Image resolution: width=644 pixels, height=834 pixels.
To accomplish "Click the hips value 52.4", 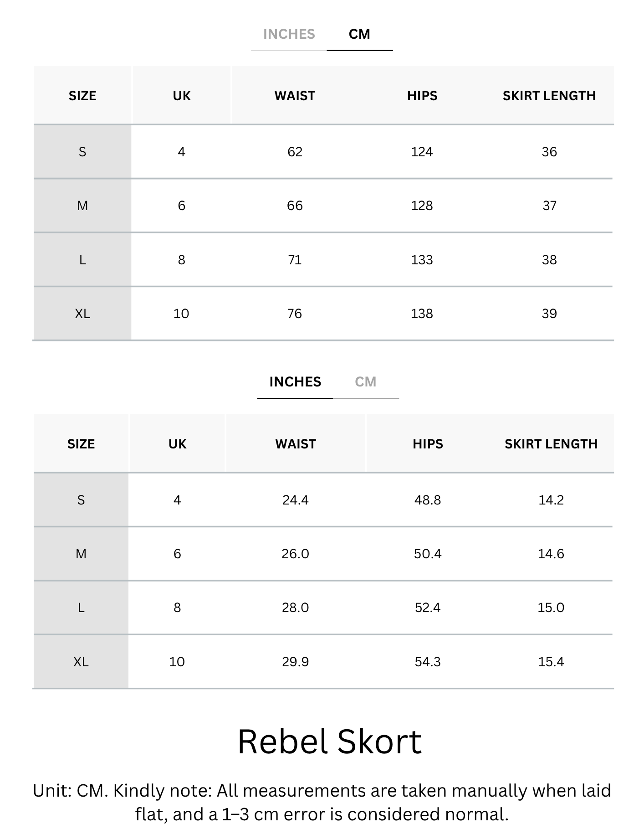I will (x=428, y=608).
